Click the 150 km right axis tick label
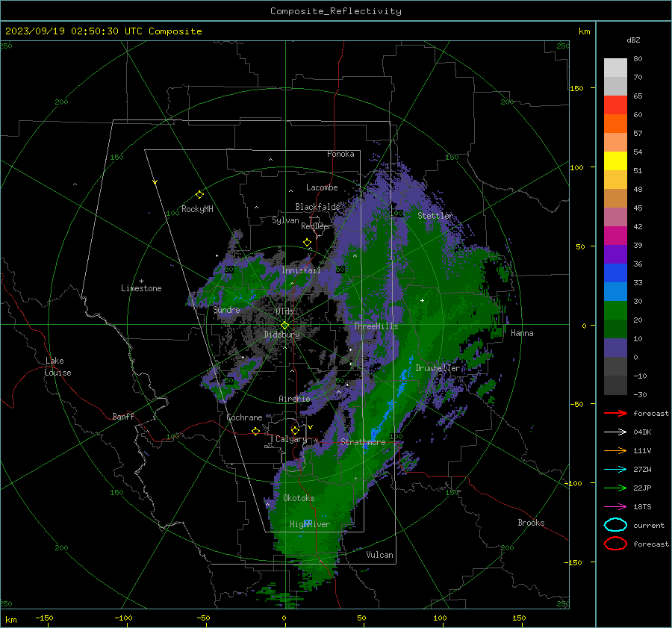 pos(577,88)
